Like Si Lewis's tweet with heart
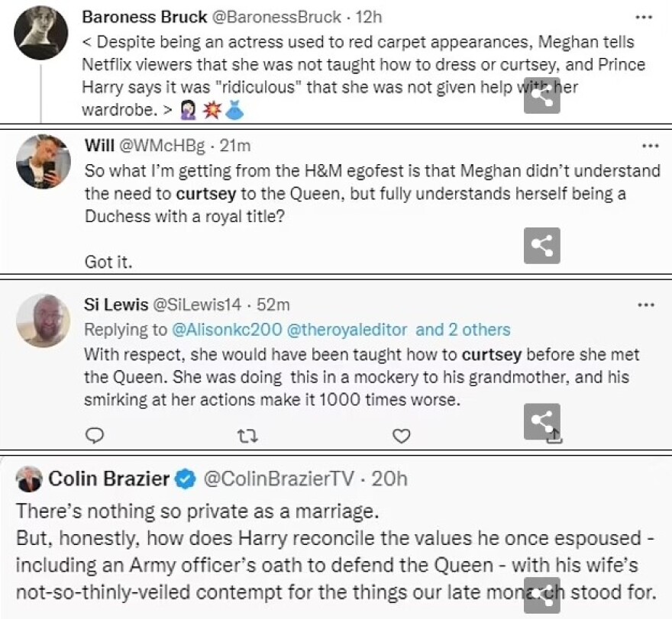This screenshot has height=619, width=672. click(x=401, y=436)
